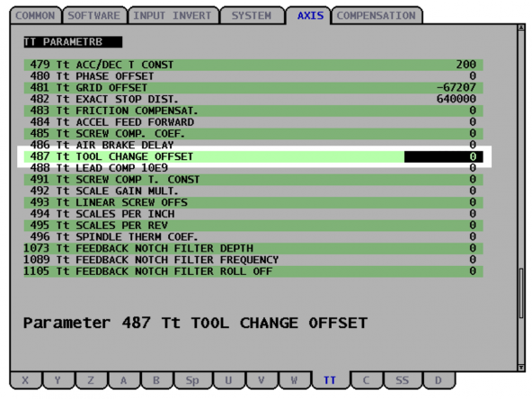Switch to the COMMON tab

point(35,15)
